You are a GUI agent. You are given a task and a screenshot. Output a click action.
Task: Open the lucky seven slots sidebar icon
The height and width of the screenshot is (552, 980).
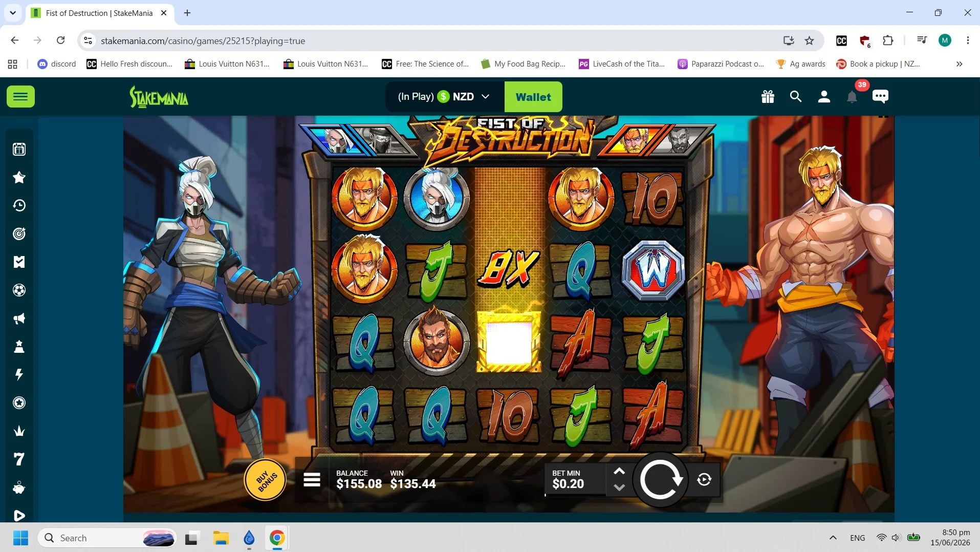[x=19, y=459]
